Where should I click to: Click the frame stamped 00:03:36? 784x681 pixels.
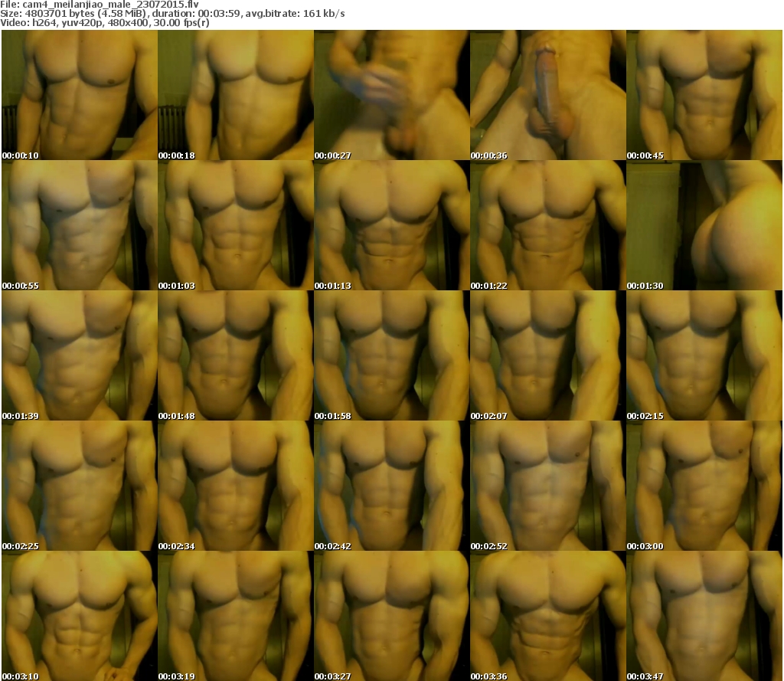coord(548,616)
